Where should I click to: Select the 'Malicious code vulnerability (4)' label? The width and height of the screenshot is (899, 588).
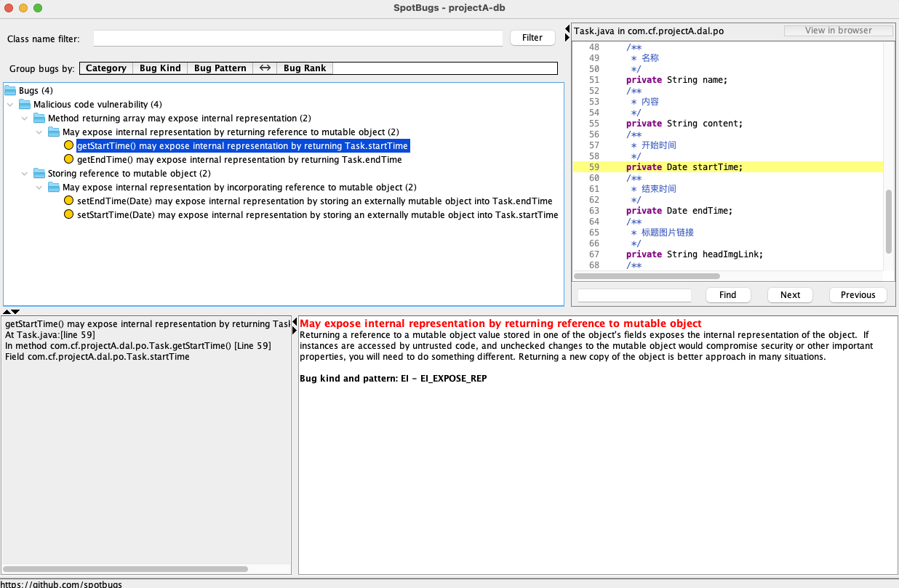tap(97, 105)
